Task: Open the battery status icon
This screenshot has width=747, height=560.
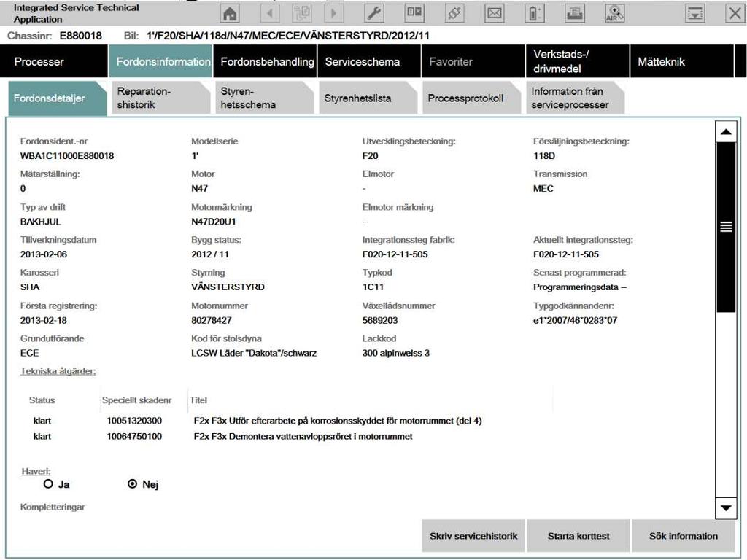Action: pos(534,13)
